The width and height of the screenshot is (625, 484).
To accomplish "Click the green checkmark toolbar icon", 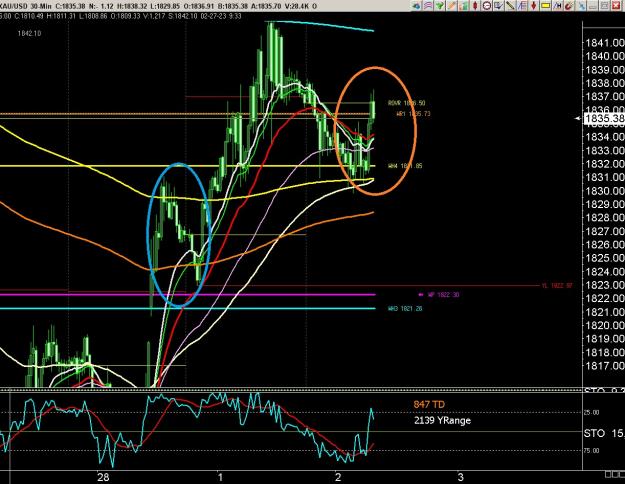I will click(x=440, y=6).
